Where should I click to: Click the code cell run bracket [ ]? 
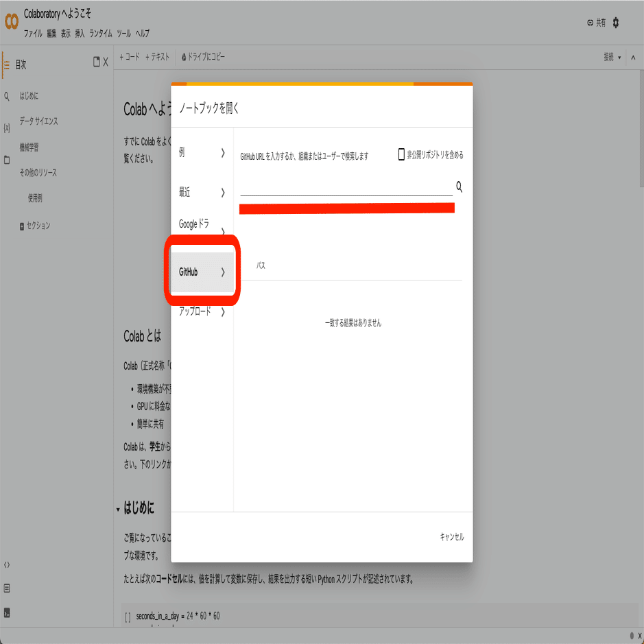tap(128, 617)
